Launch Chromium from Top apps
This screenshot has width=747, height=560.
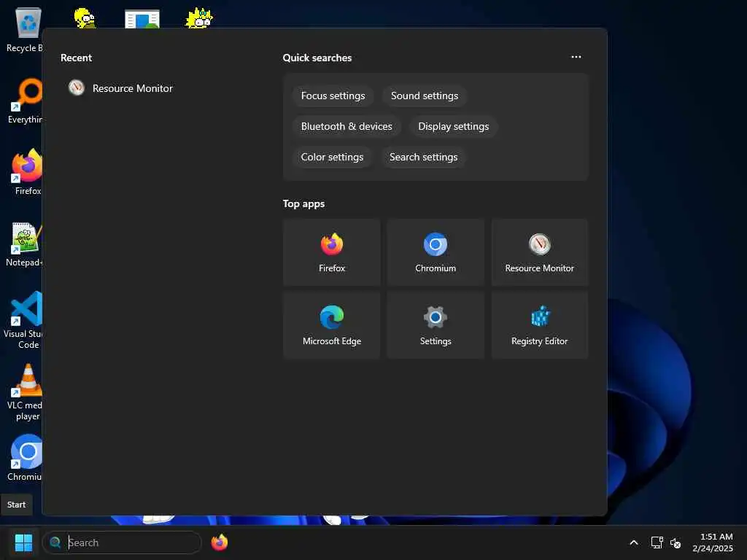pyautogui.click(x=436, y=252)
